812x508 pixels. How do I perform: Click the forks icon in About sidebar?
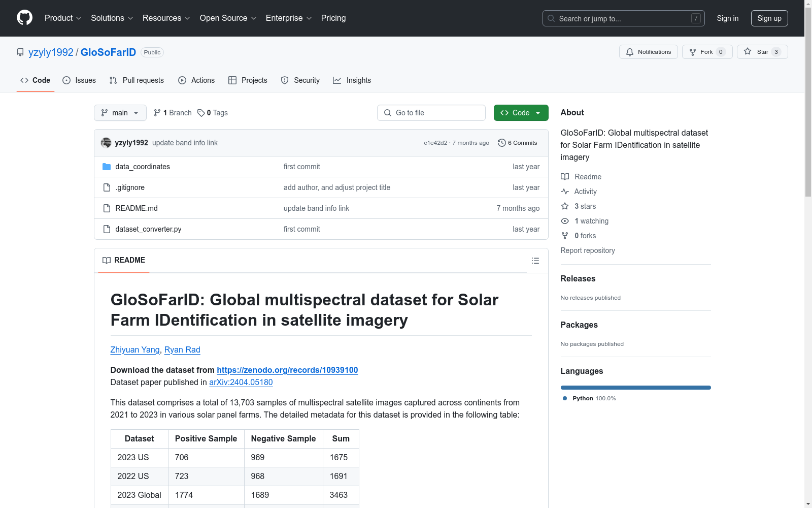click(565, 236)
